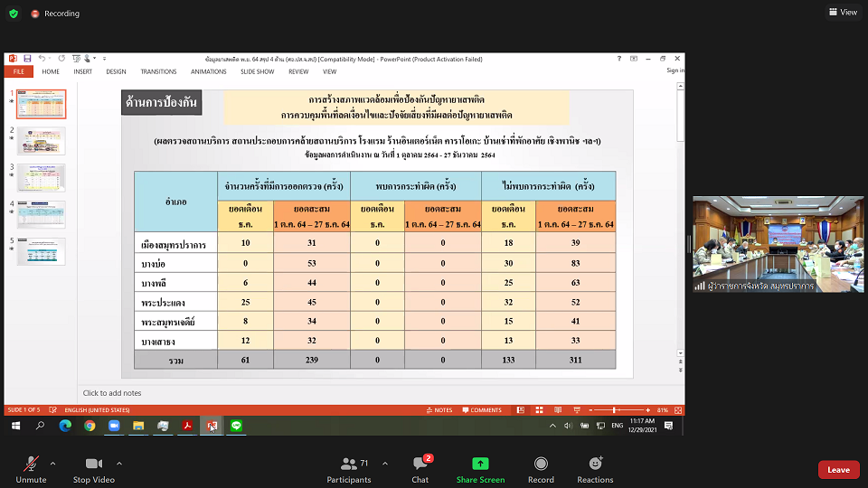
Task: Go to next slide double-arrow button
Action: pos(680,371)
